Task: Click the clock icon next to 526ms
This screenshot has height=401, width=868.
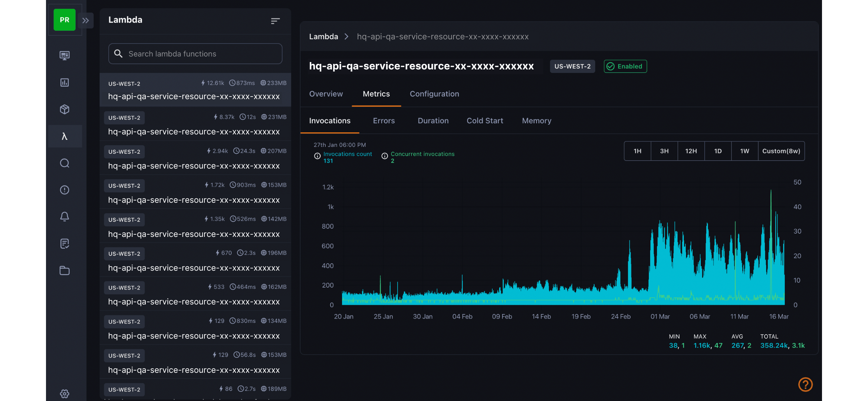Action: tap(233, 219)
